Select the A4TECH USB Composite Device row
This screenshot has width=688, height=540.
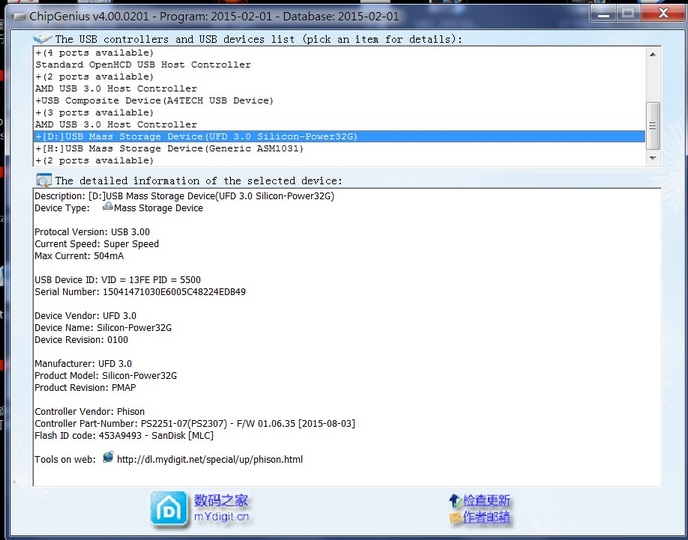point(339,100)
